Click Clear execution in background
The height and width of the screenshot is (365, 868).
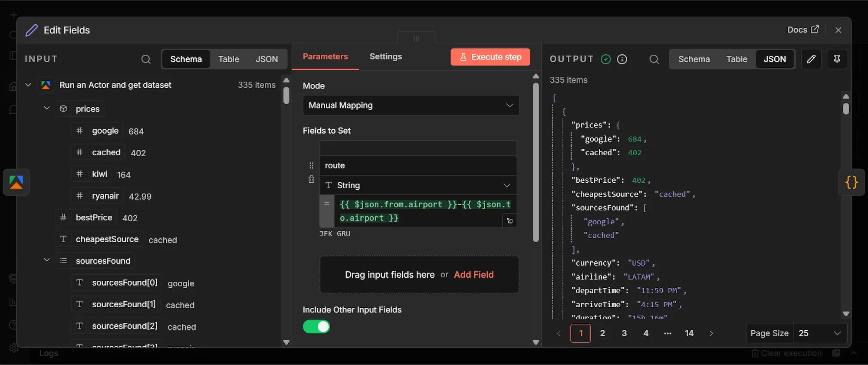[x=786, y=353]
